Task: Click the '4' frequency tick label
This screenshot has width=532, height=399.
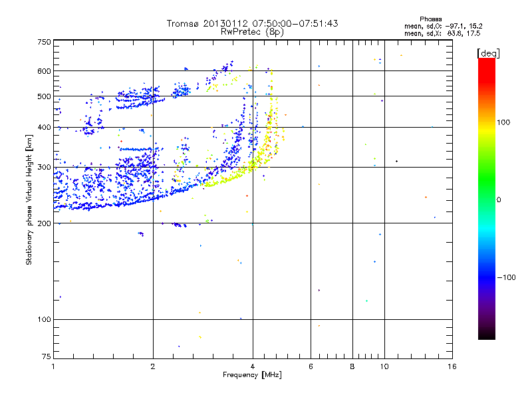Action: click(253, 366)
